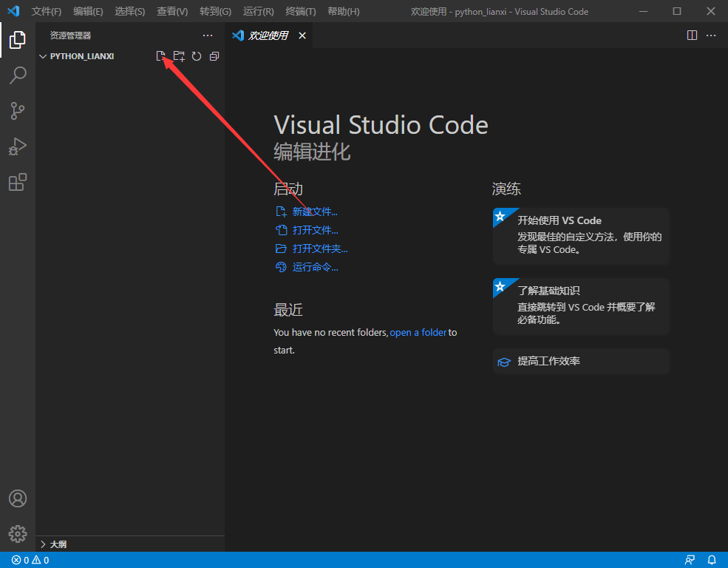Open the 文件(F) menu
The image size is (728, 568).
click(46, 11)
